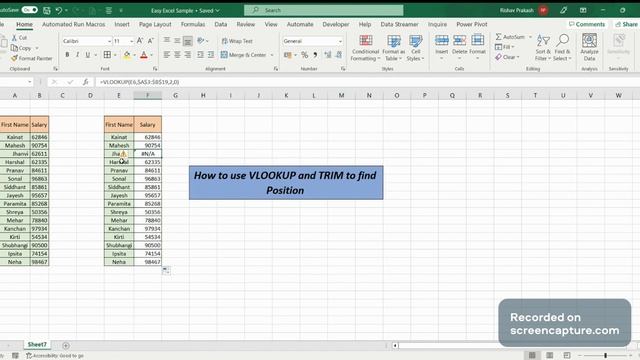Toggle Middle Align
This screenshot has height=360, width=640.
tap(177, 40)
